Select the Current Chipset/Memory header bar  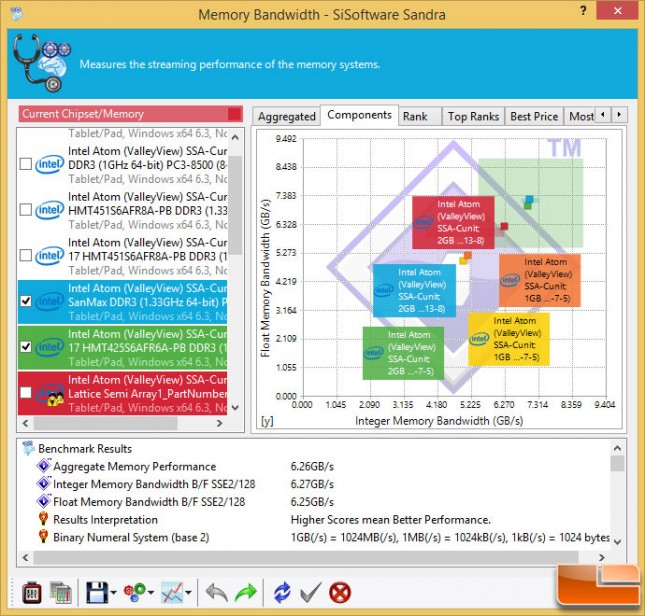[130, 114]
